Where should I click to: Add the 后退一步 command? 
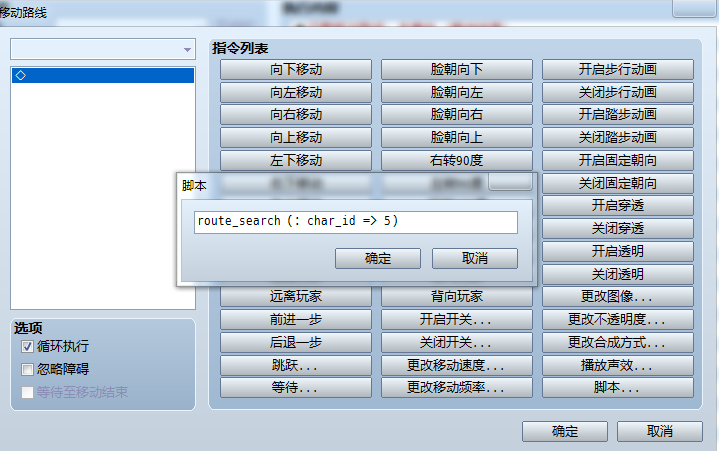pos(296,342)
